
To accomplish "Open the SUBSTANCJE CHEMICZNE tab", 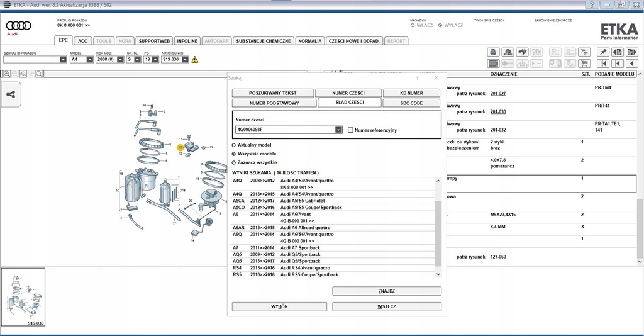I will (264, 41).
